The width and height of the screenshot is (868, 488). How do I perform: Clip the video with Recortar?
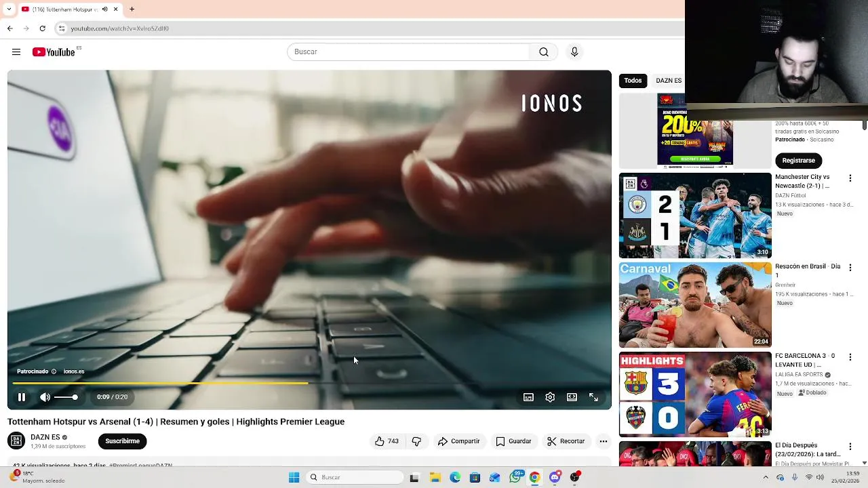point(566,441)
